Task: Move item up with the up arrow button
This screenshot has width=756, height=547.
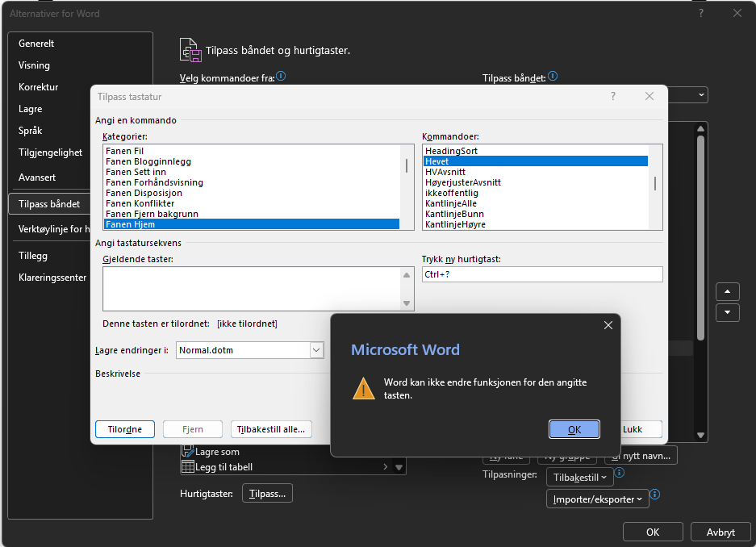Action: (727, 291)
